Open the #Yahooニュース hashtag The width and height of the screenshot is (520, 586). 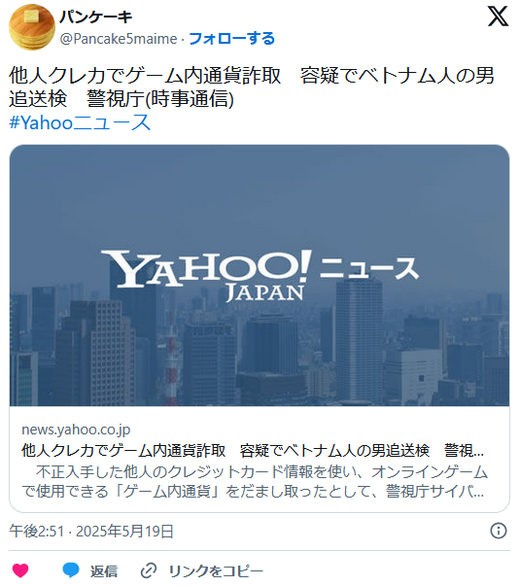click(x=80, y=123)
